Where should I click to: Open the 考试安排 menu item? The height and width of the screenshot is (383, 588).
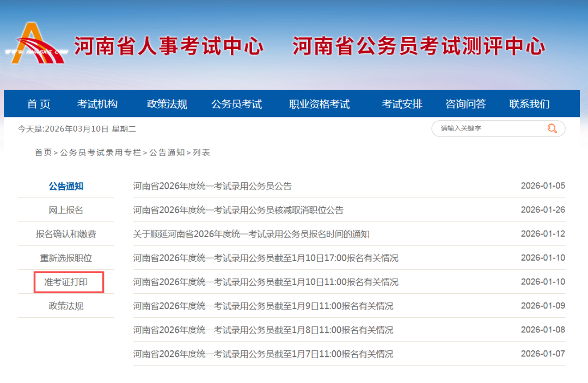[402, 103]
